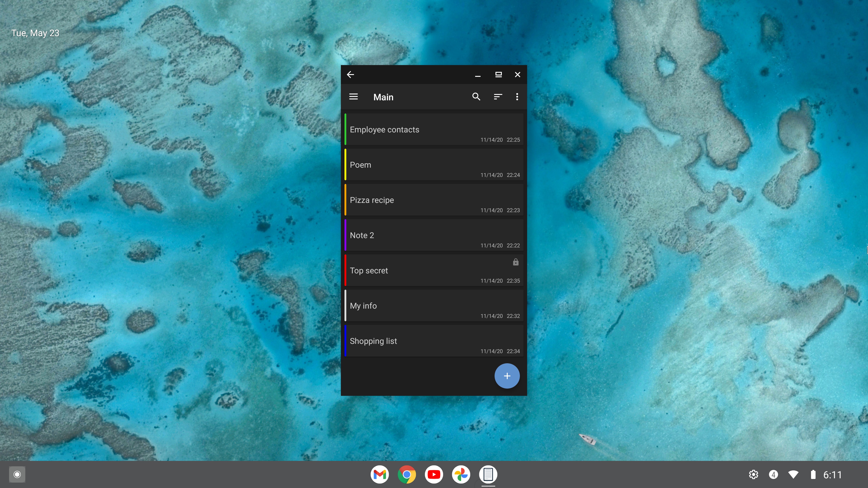Click the lock icon on Top secret
Screen dimensions: 868x488
(516, 262)
